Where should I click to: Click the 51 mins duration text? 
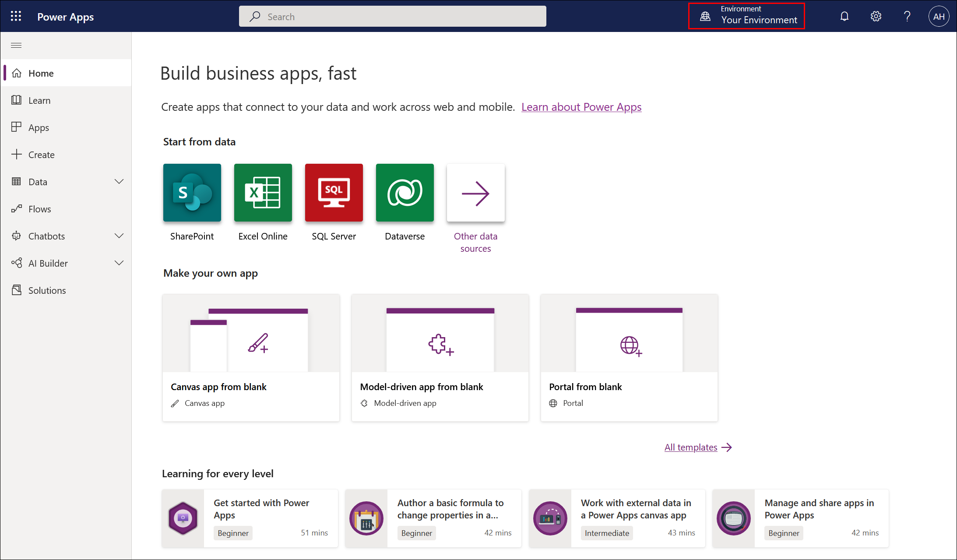point(314,533)
